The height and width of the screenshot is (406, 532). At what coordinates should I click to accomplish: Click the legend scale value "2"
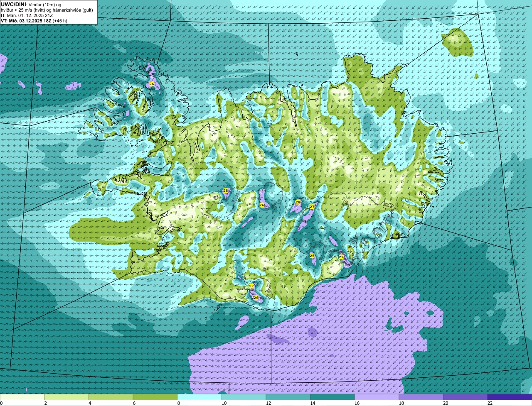(45, 403)
